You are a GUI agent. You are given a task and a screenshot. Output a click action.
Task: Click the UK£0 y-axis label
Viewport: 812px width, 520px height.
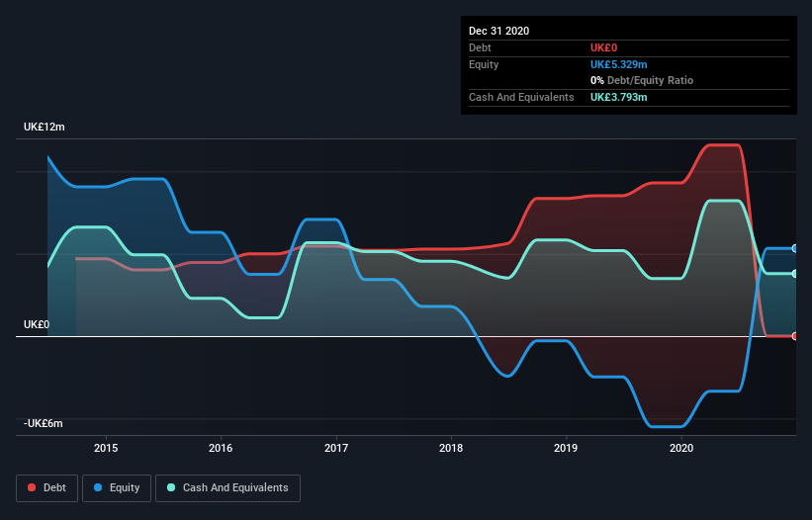pos(37,324)
